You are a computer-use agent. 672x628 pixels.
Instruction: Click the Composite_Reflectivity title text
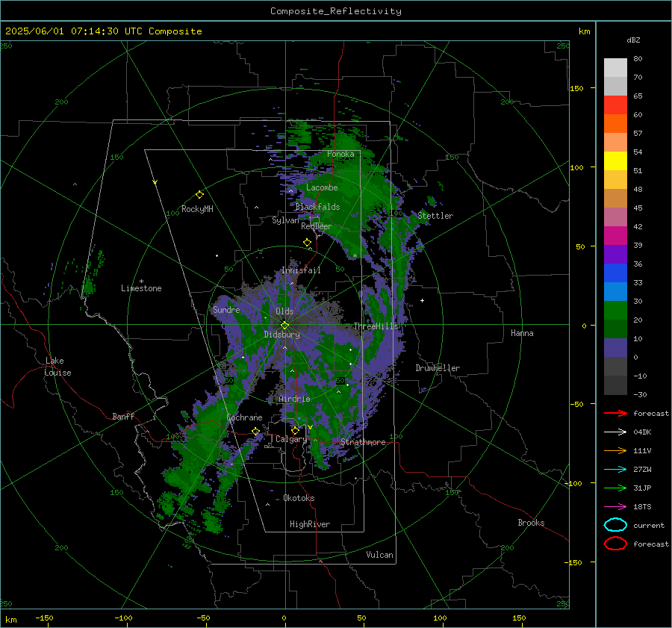[335, 11]
